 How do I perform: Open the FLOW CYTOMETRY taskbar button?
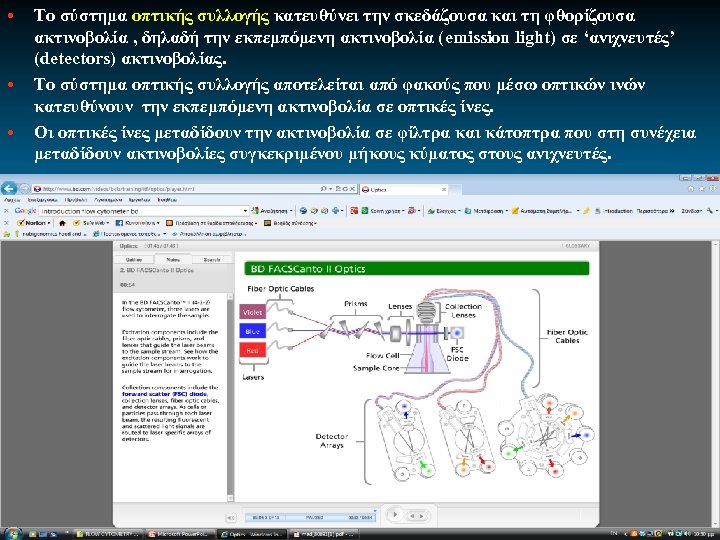click(x=108, y=534)
